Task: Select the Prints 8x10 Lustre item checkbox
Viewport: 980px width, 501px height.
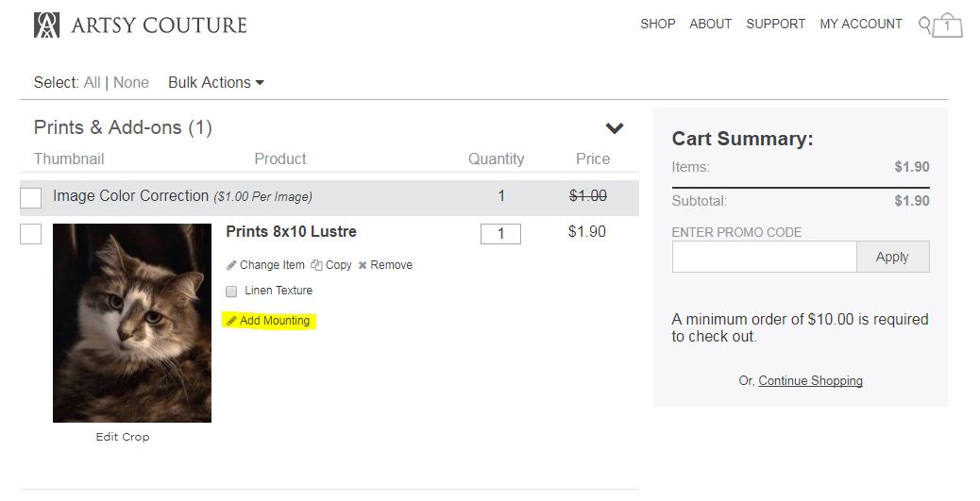Action: click(31, 233)
